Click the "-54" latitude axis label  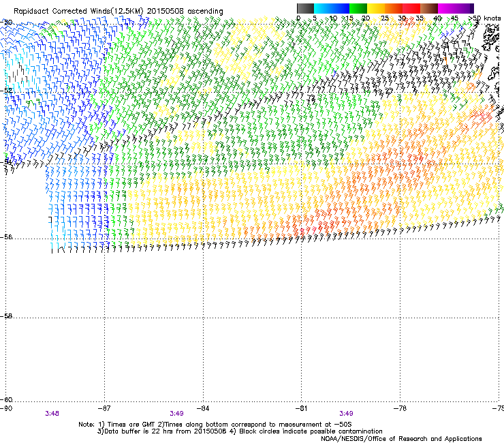click(6, 162)
